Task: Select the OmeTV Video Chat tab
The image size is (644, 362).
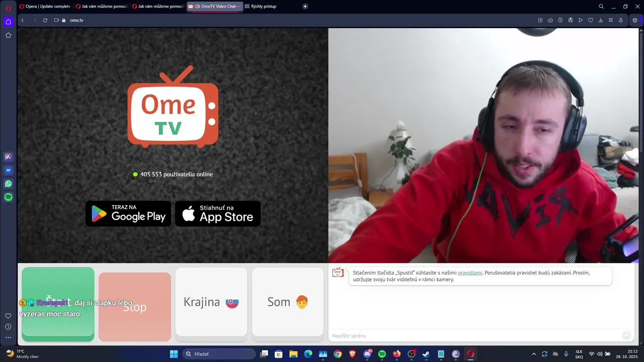Action: tap(215, 7)
